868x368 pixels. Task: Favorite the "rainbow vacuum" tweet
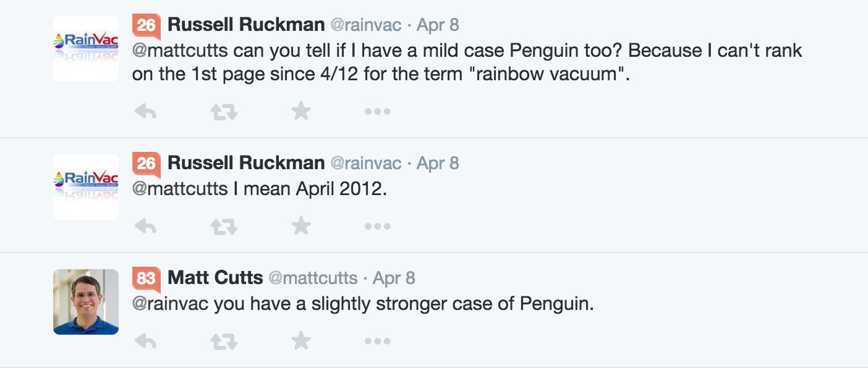pyautogui.click(x=301, y=111)
